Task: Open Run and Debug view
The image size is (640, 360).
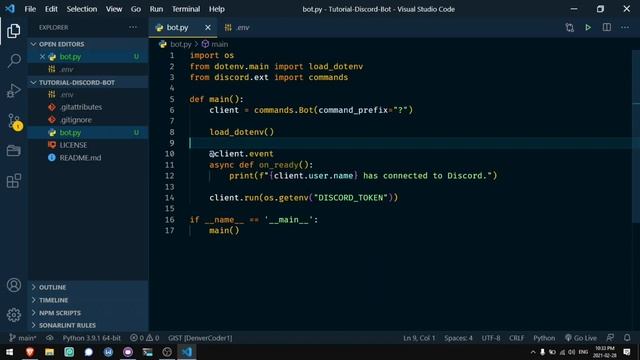Action: click(13, 91)
